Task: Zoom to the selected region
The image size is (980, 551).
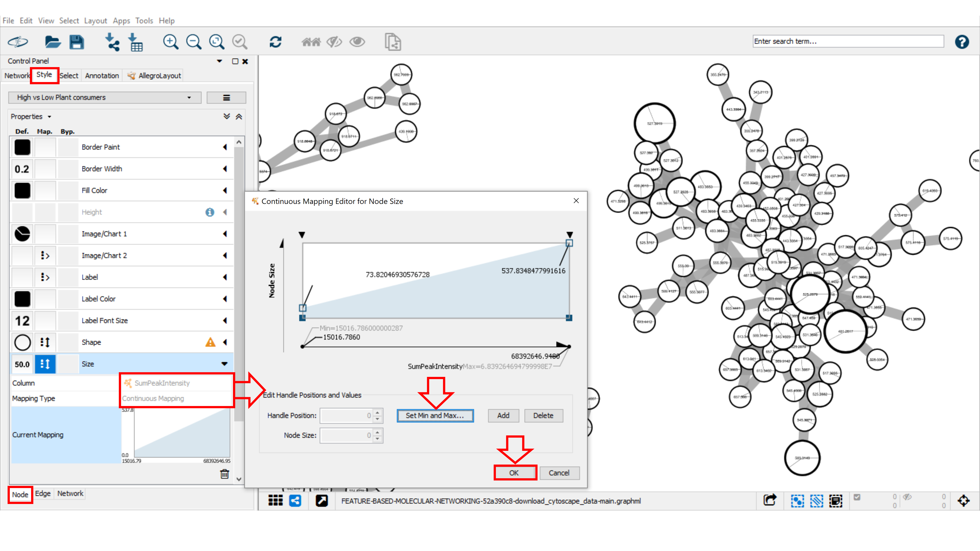Action: pos(240,42)
